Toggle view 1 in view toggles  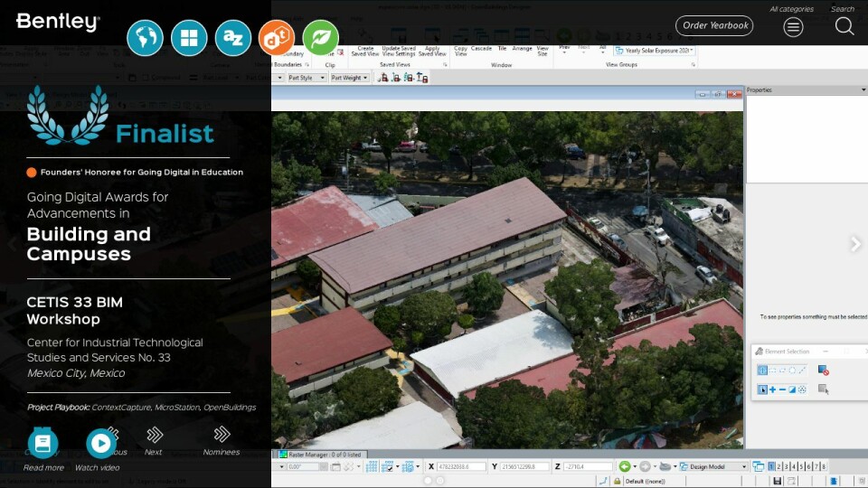point(771,467)
